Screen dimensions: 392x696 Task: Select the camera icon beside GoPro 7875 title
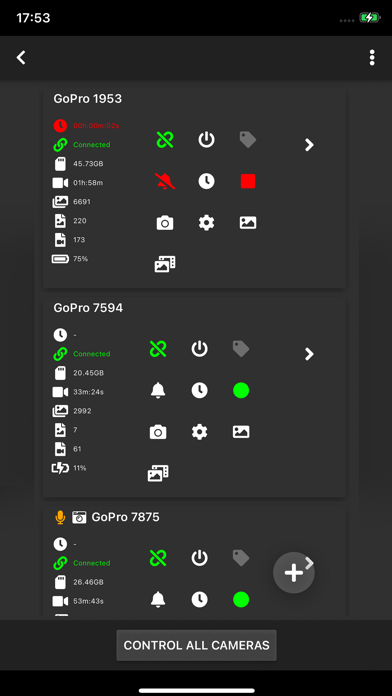[x=79, y=517]
